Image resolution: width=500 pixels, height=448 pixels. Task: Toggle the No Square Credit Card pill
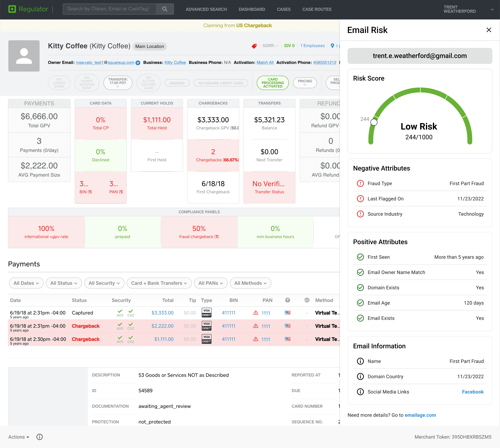click(220, 83)
